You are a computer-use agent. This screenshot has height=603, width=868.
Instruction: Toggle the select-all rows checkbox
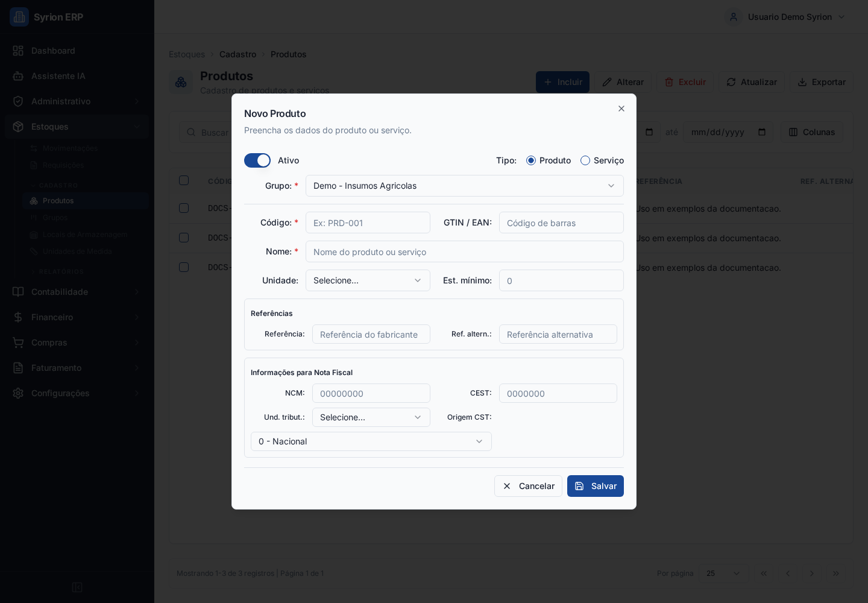[184, 180]
